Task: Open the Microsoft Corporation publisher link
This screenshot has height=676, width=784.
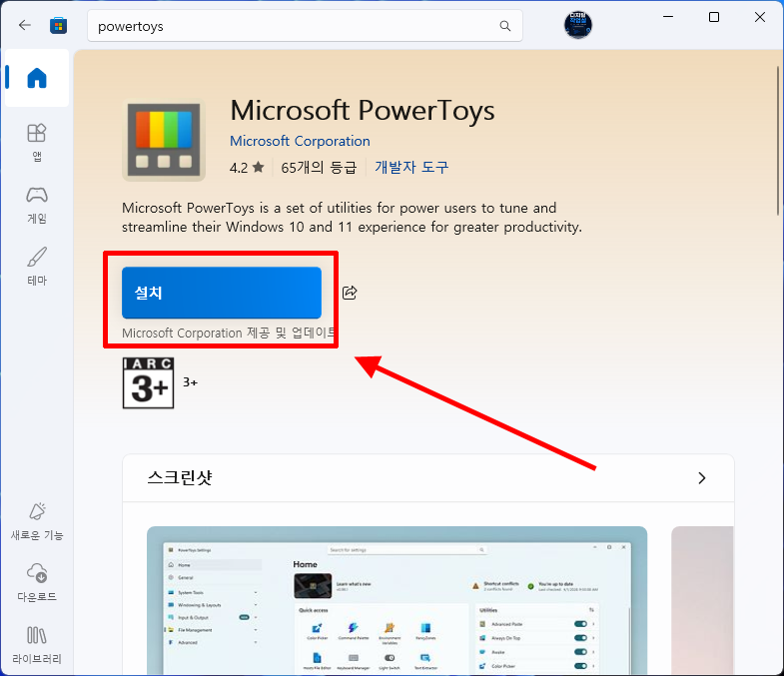Action: [300, 141]
